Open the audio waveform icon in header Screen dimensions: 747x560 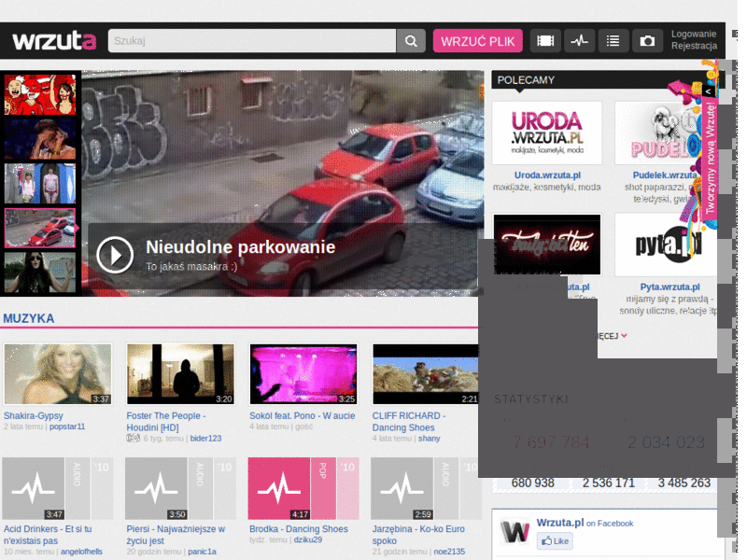579,41
